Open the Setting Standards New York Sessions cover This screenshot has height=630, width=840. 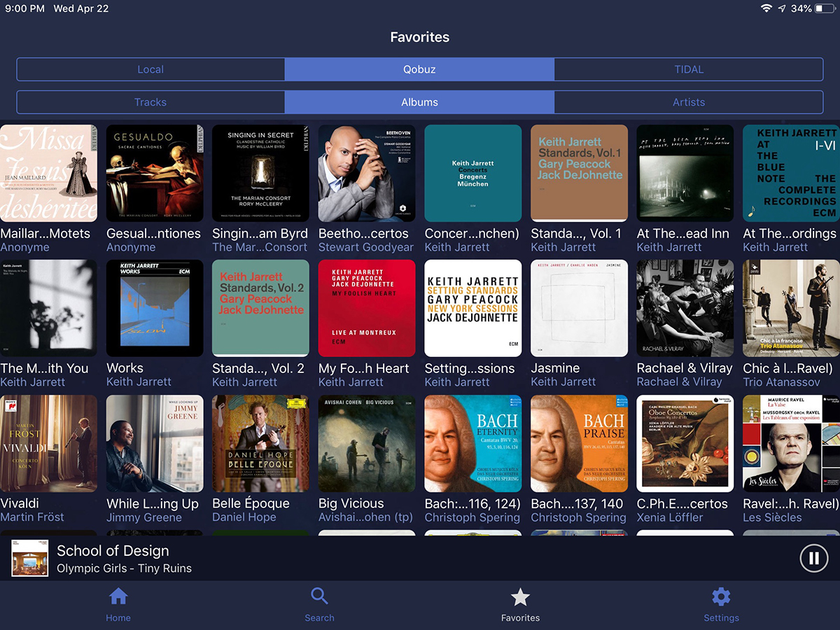click(473, 308)
